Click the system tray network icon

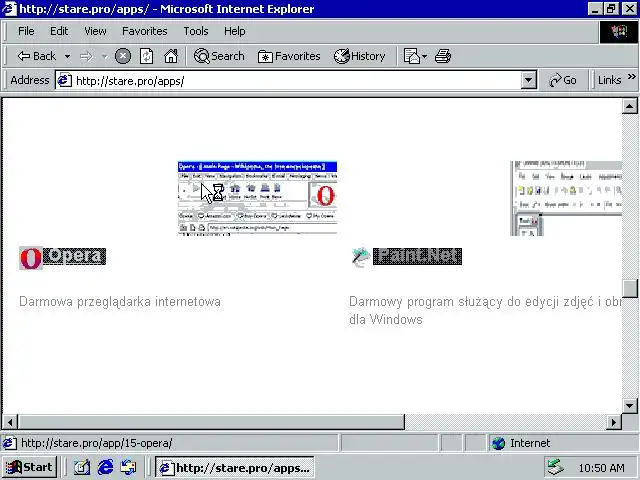[x=556, y=468]
